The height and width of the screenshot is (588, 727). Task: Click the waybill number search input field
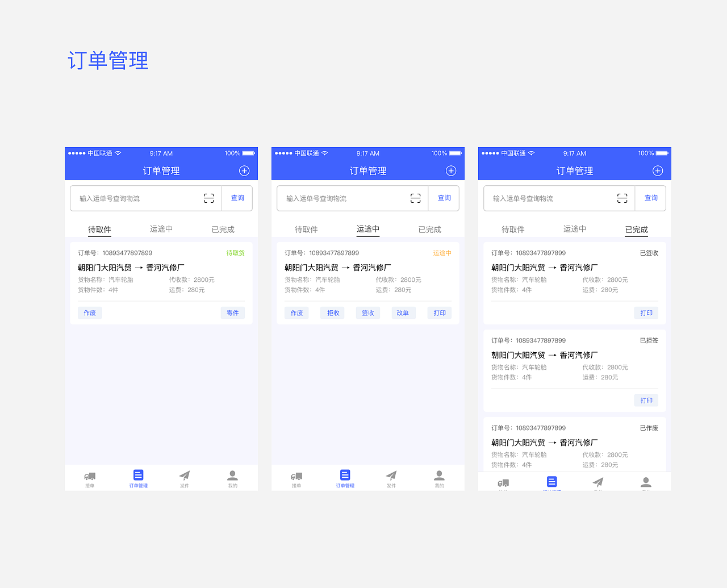131,198
